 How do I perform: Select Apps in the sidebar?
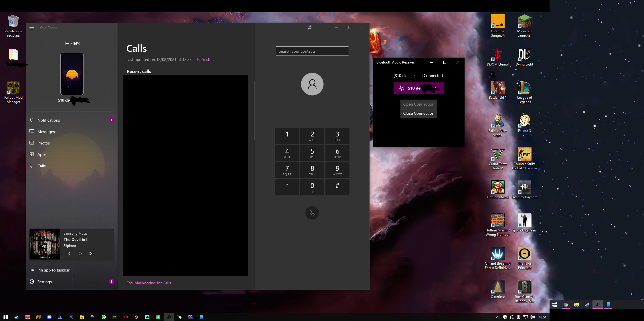click(x=42, y=154)
